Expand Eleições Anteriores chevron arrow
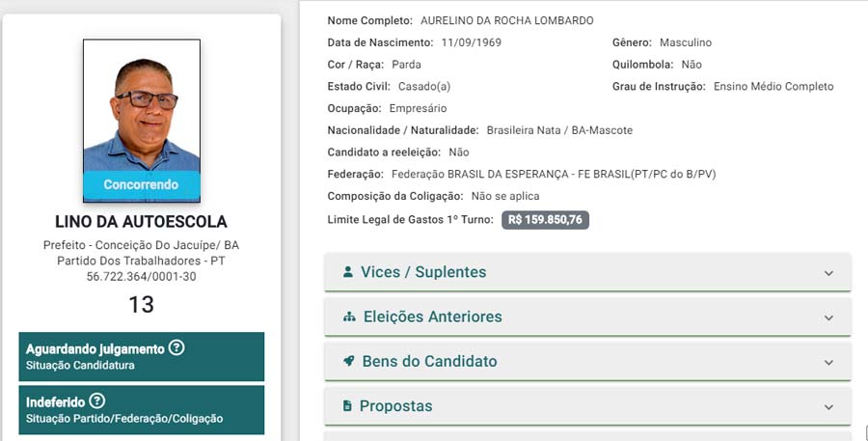The width and height of the screenshot is (868, 441). [x=828, y=317]
